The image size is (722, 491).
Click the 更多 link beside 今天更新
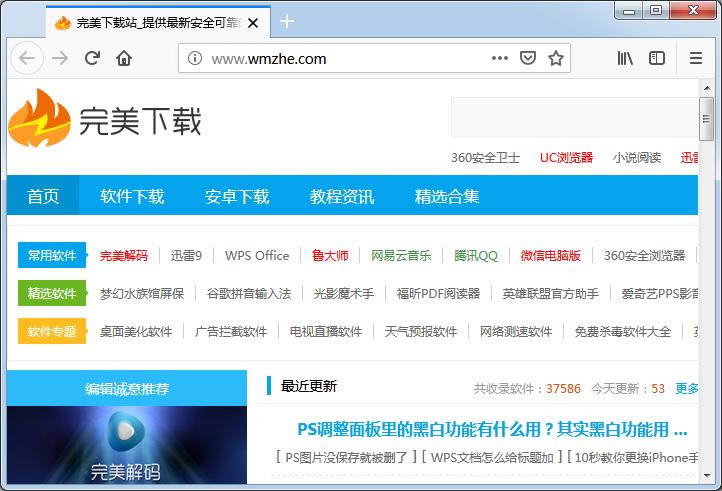(x=687, y=388)
